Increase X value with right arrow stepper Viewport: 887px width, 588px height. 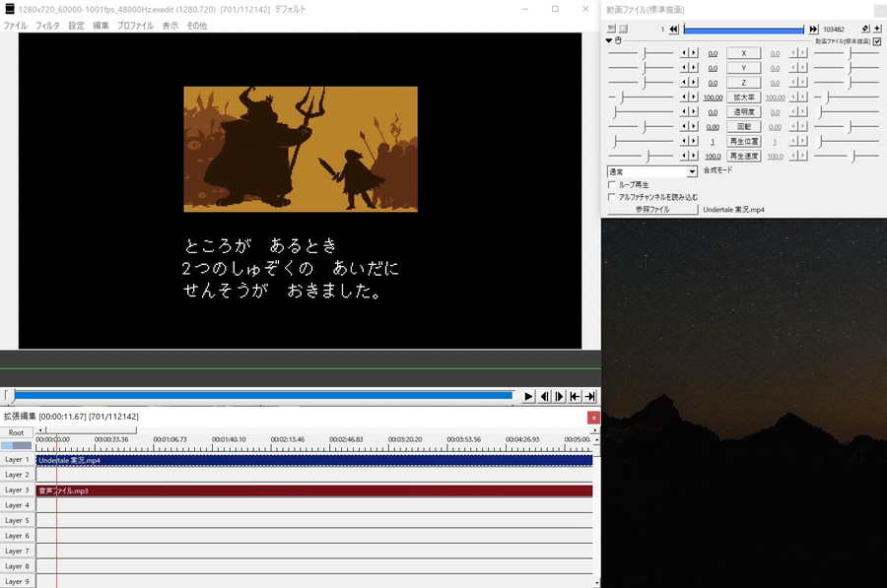[694, 53]
